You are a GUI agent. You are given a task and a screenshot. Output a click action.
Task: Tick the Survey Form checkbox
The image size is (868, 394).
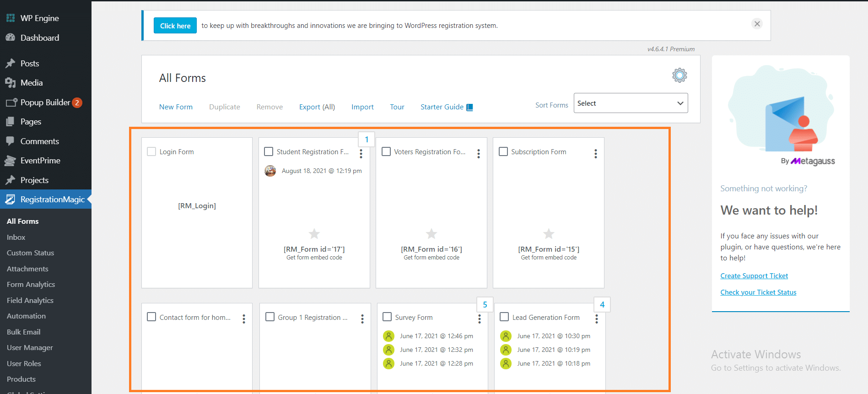(387, 317)
